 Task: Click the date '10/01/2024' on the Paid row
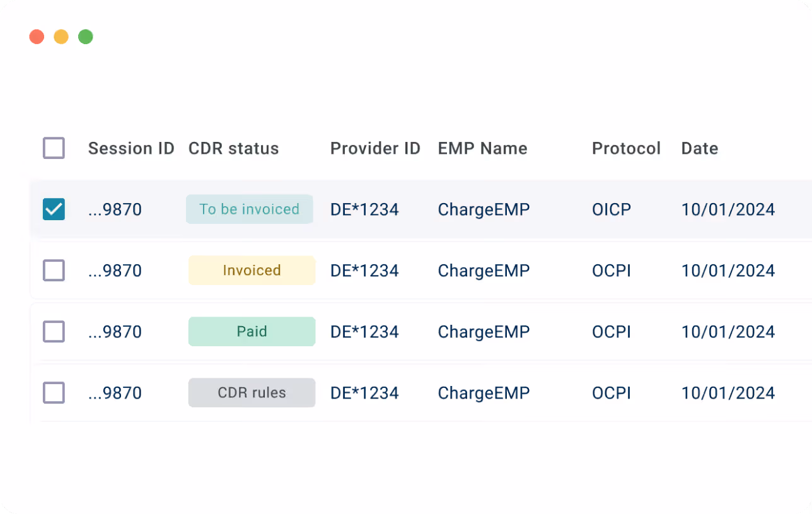[728, 331]
